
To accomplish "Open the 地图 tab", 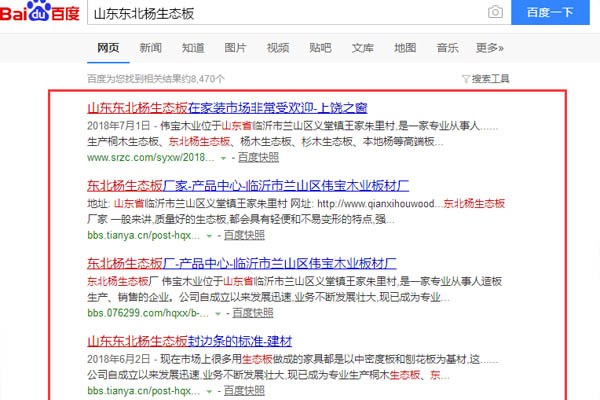I will point(405,48).
